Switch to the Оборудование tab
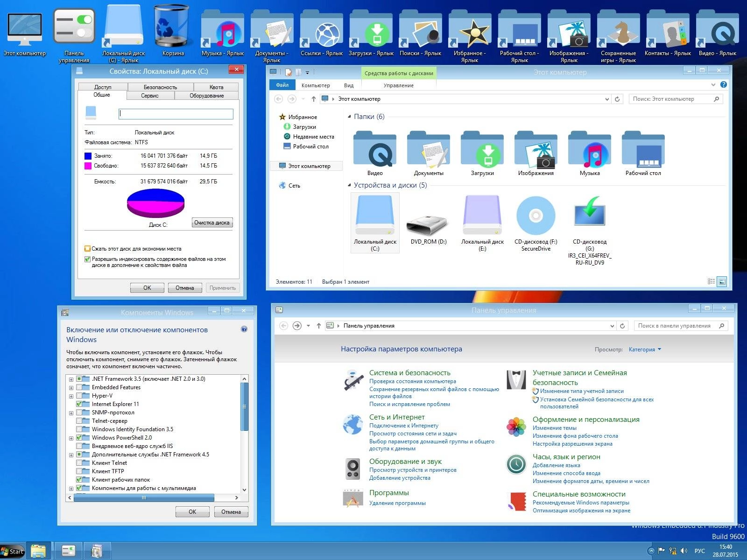The image size is (747, 560). point(206,96)
